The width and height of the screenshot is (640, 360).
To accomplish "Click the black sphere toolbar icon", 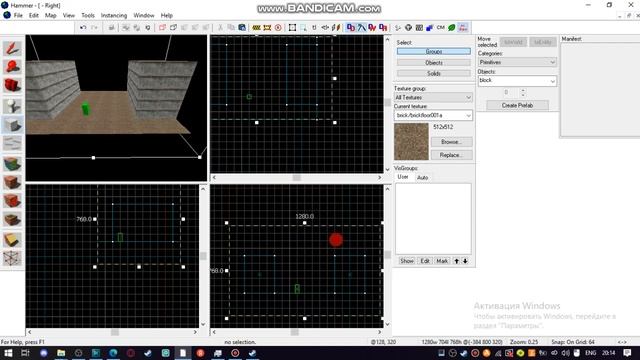I will click(x=408, y=27).
